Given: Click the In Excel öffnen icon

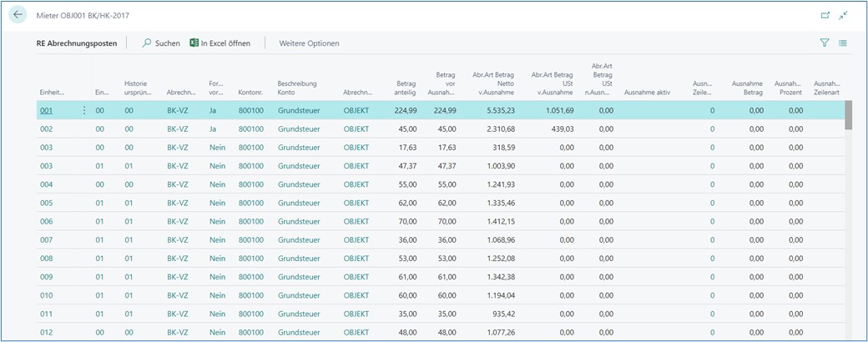Looking at the screenshot, I should [194, 43].
